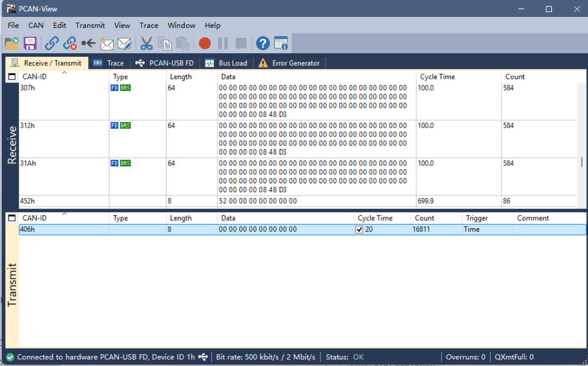Switch to the Error Generator tab
The image size is (588, 366).
pos(289,63)
